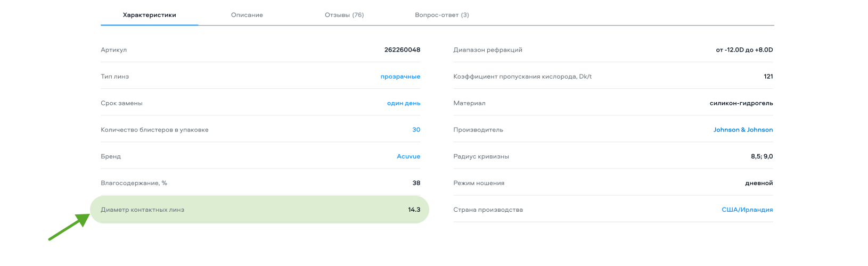The width and height of the screenshot is (868, 266).
Task: Open the Отзывы (76) tab
Action: pos(345,15)
